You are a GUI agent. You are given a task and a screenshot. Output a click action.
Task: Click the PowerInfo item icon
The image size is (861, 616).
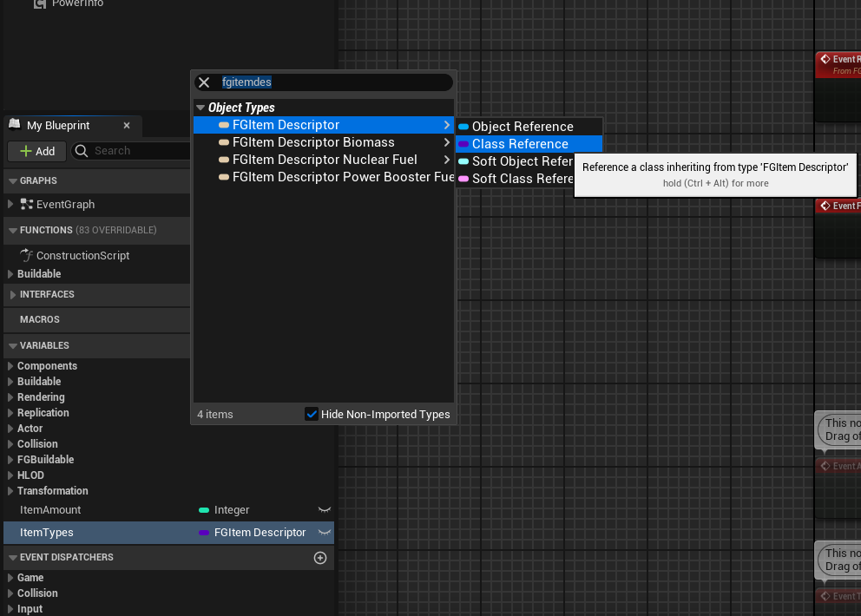[x=40, y=3]
